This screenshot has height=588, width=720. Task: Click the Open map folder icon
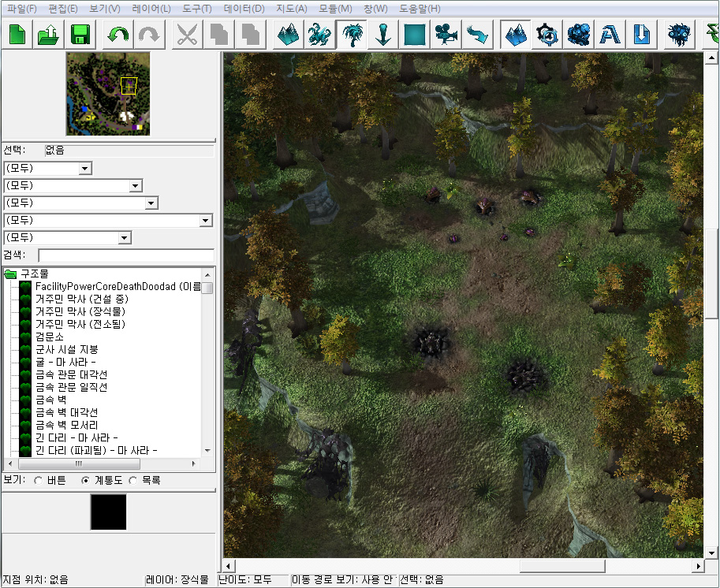click(49, 35)
